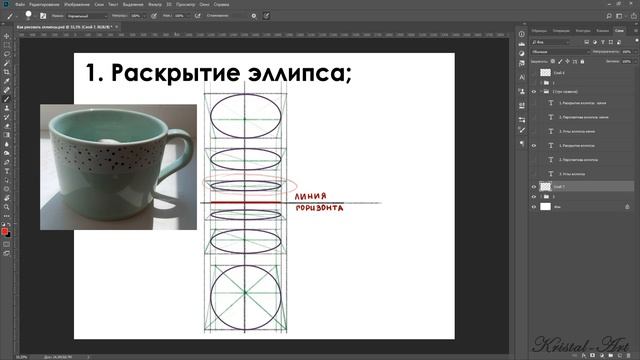The height and width of the screenshot is (360, 640).
Task: Select the Move tool
Action: (7, 36)
